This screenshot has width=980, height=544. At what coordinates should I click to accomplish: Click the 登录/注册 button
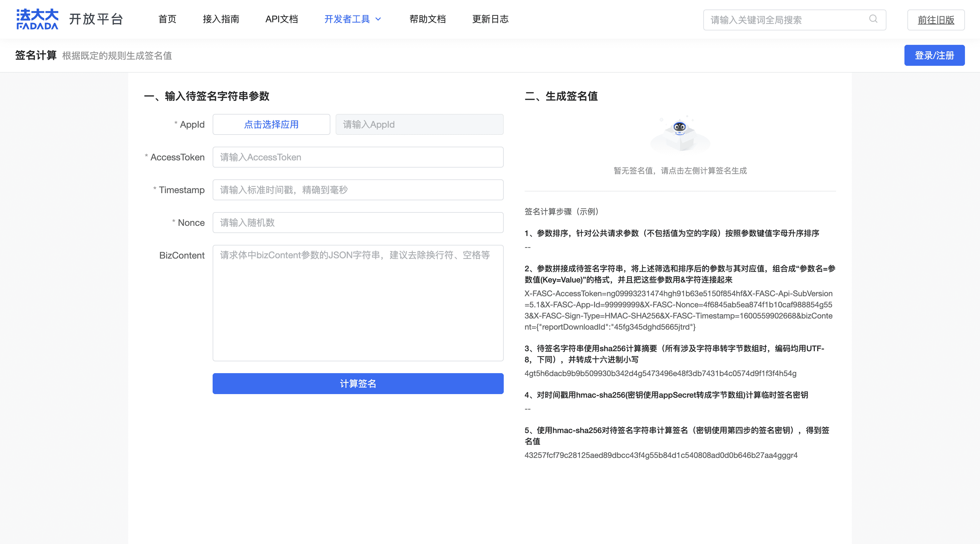coord(934,56)
